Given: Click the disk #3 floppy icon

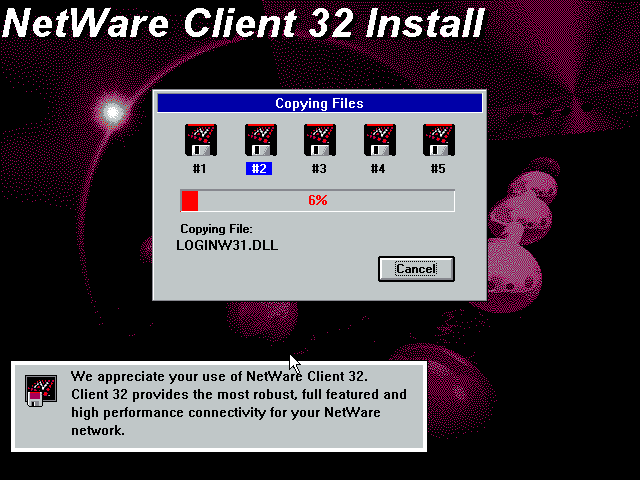Looking at the screenshot, I should click(320, 140).
